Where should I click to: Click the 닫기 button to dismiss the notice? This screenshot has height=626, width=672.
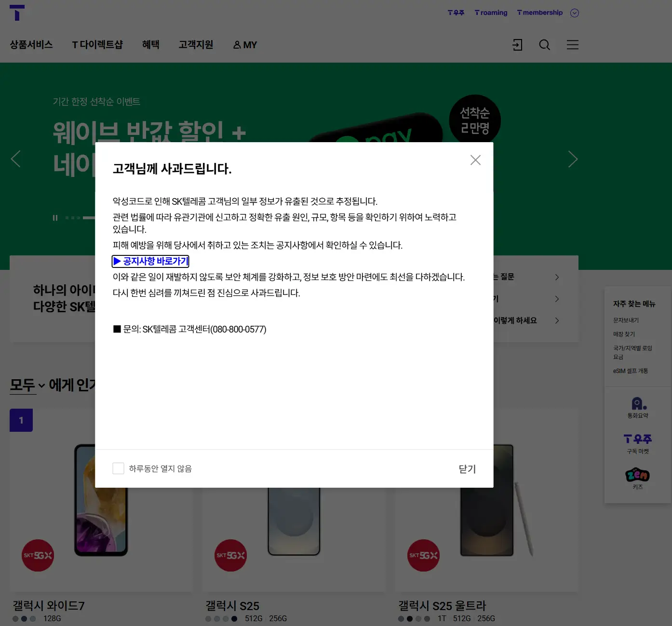(466, 468)
